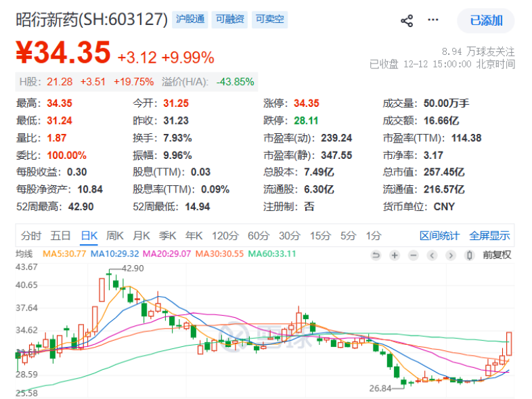This screenshot has width=532, height=399.
Task: Toggle the 已添加 watchlist button
Action: [485, 20]
